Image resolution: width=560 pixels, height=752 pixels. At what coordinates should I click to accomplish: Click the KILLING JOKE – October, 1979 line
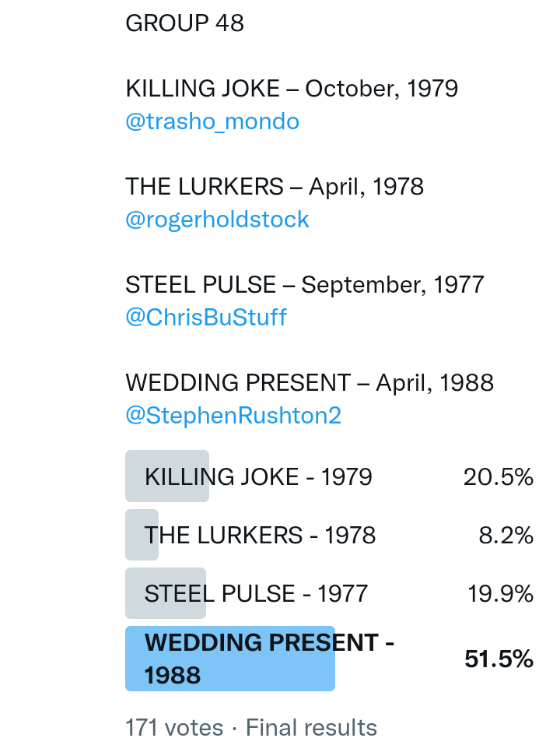tap(292, 89)
